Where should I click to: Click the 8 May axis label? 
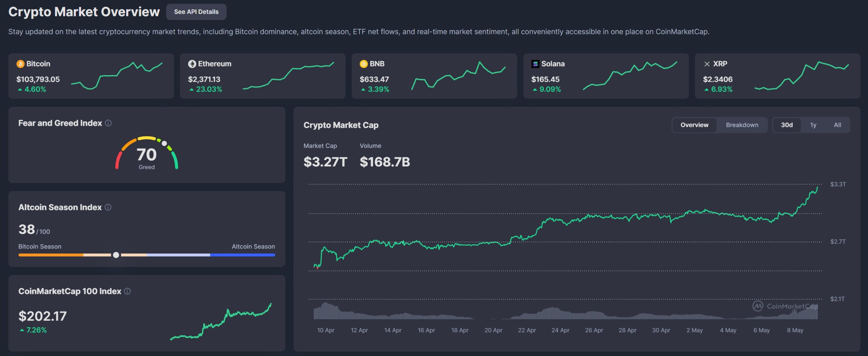[795, 330]
